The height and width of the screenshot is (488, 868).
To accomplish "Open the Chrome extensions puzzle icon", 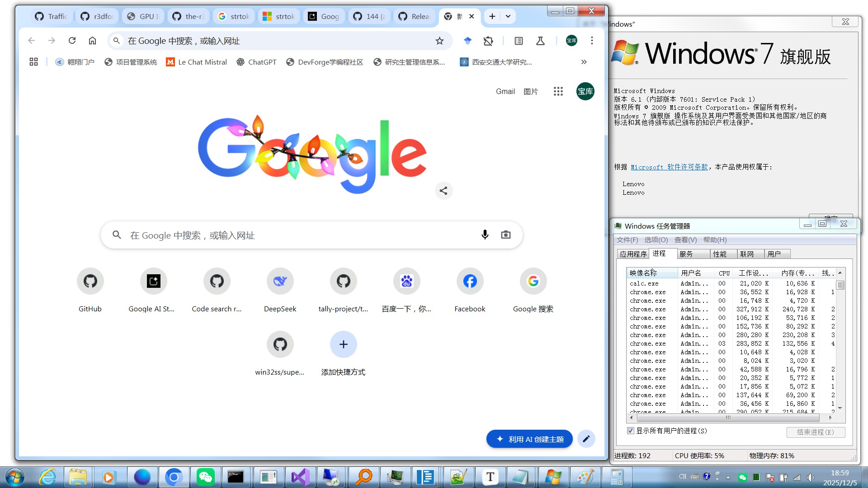I will coord(488,41).
